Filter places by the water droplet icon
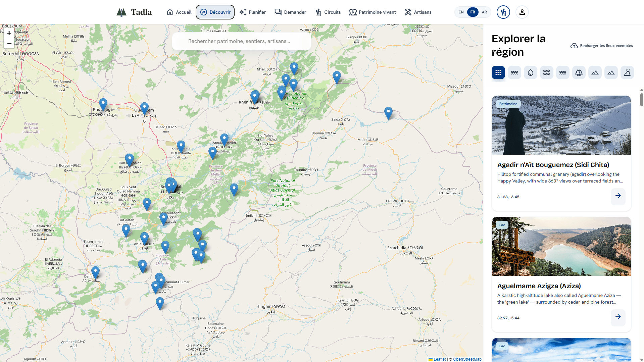The height and width of the screenshot is (362, 644). click(531, 72)
